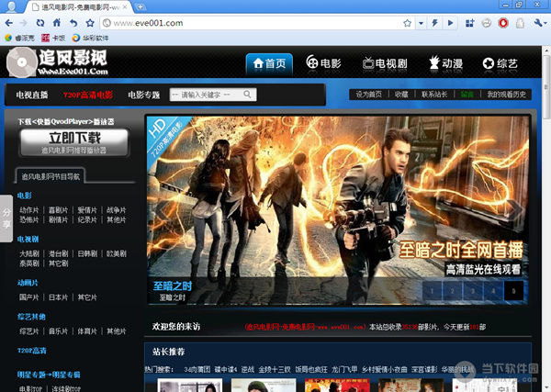Click the red circular extension icon

pyautogui.click(x=503, y=23)
